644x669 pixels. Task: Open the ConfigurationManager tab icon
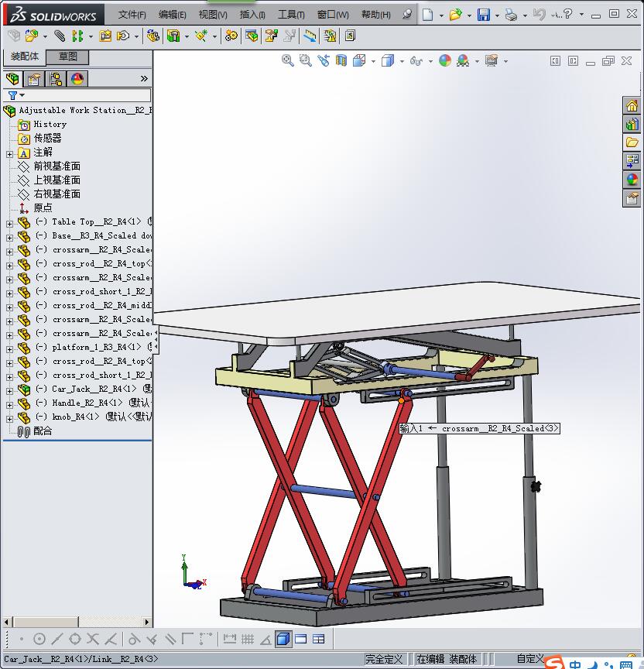56,79
